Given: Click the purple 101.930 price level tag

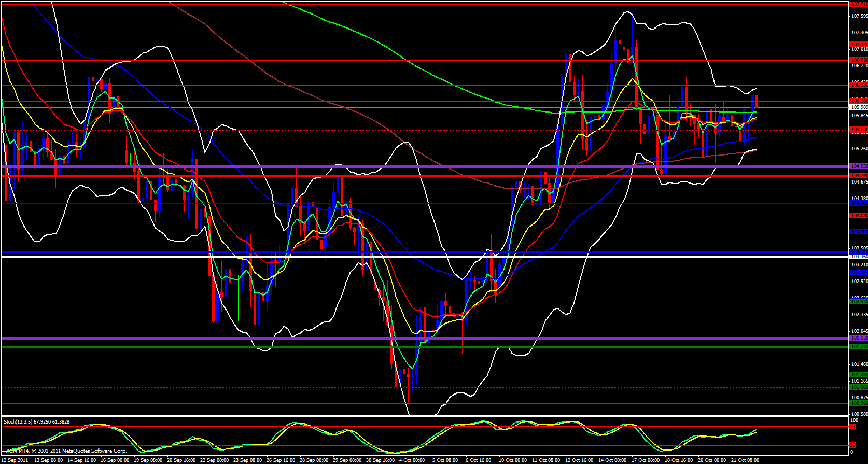Looking at the screenshot, I should coord(858,338).
